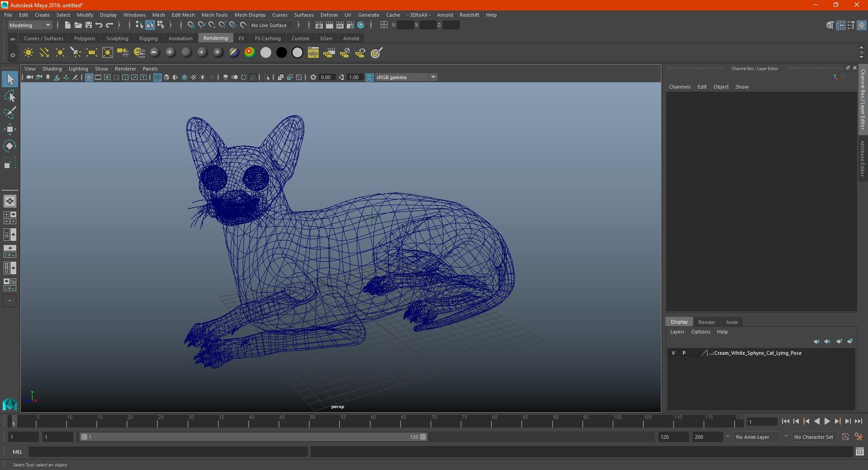Click the Undo arrow icon
868x470 pixels.
coord(99,25)
